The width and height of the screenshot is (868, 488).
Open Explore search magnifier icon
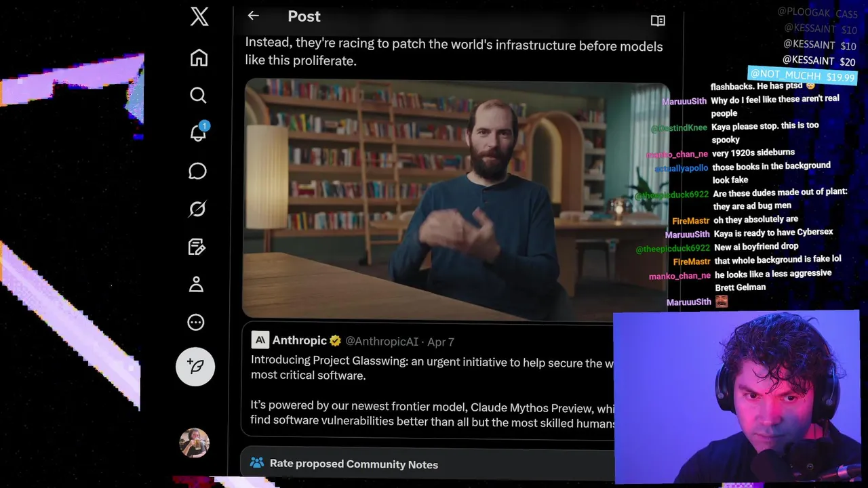click(x=198, y=96)
